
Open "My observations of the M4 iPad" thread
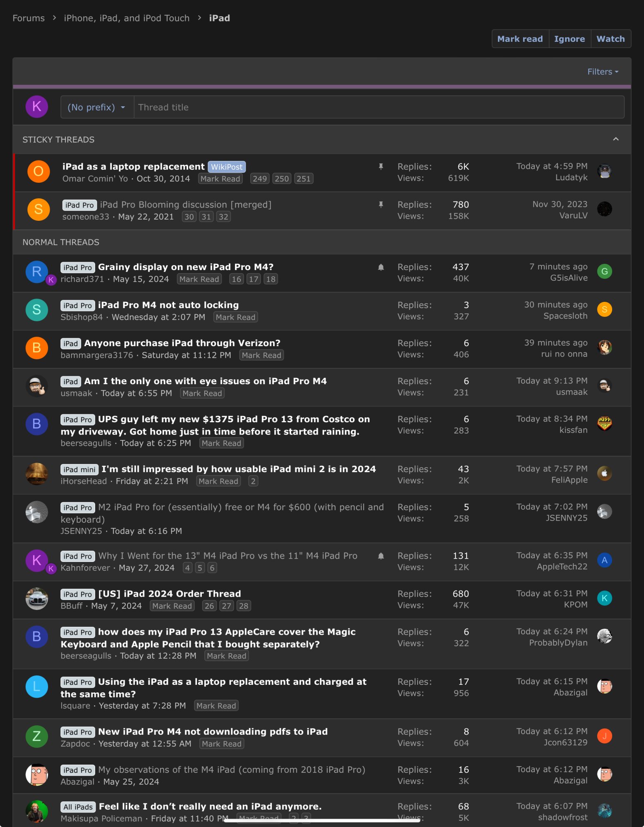pyautogui.click(x=232, y=770)
